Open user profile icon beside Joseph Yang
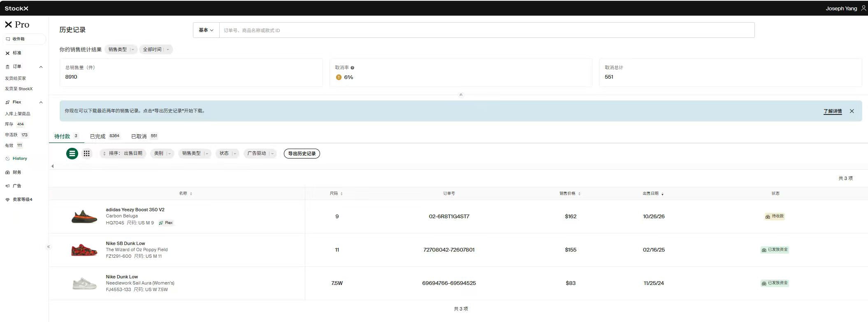The height and width of the screenshot is (322, 868). 863,8
